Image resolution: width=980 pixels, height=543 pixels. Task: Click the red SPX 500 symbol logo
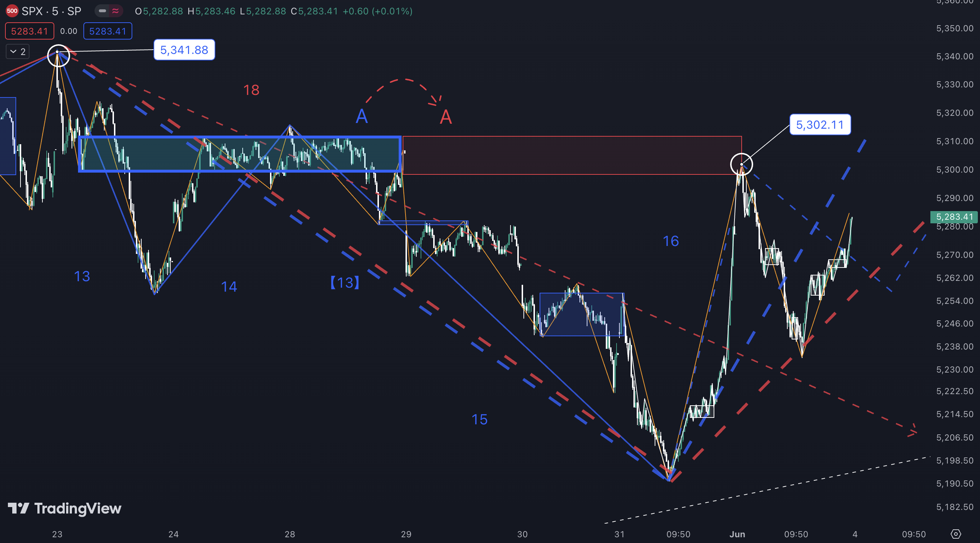tap(12, 11)
